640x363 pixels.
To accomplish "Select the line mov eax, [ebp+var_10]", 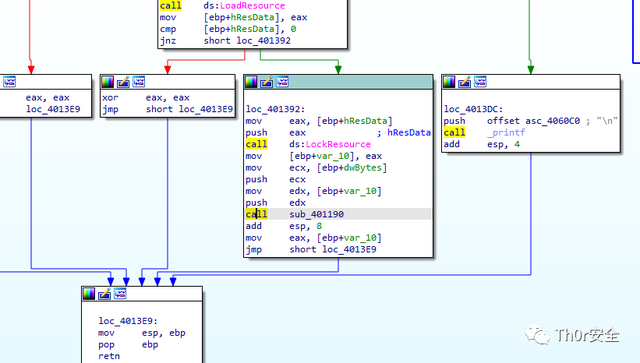I will pos(313,238).
